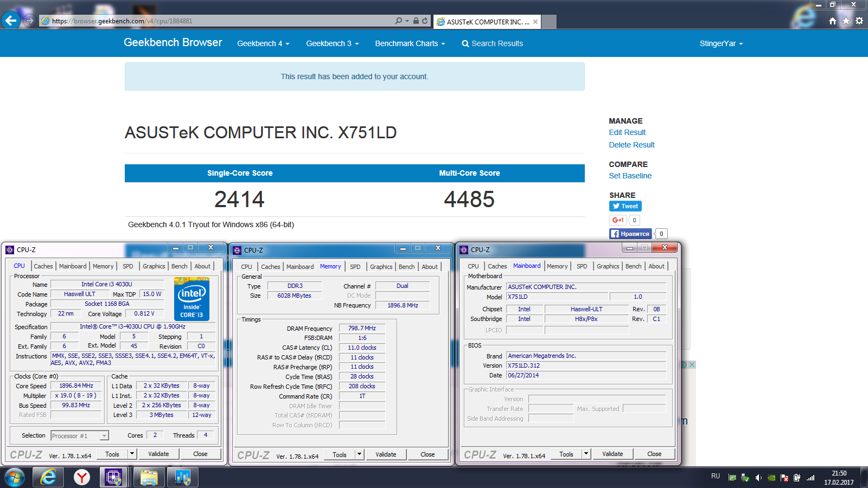Open the Geekbench 4 dropdown menu
This screenshot has height=488, width=868.
tap(263, 43)
